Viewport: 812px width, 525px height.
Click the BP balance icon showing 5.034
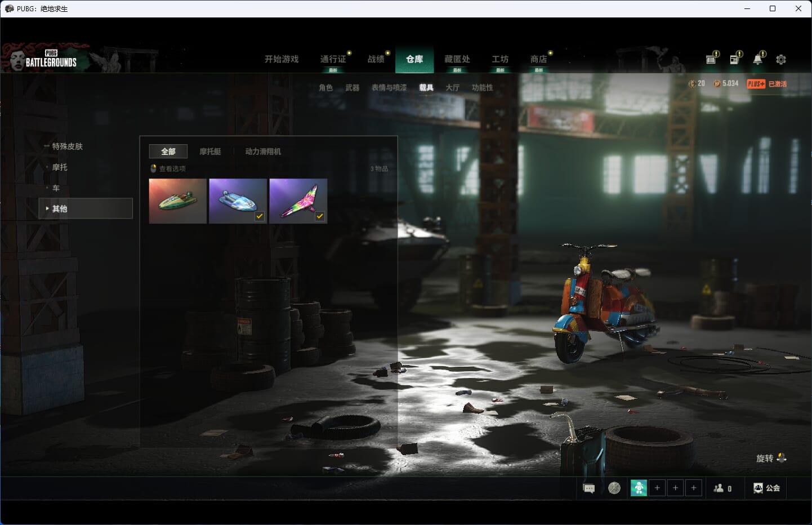[717, 83]
